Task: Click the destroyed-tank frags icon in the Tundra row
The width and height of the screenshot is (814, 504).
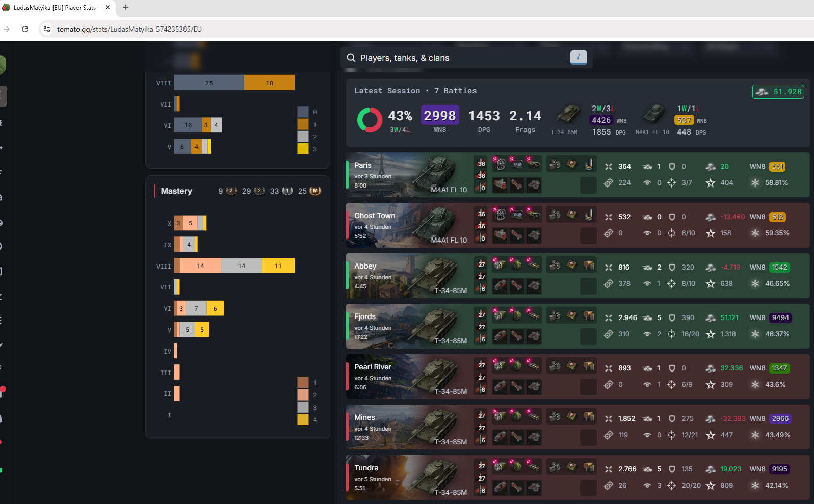Action: point(647,469)
